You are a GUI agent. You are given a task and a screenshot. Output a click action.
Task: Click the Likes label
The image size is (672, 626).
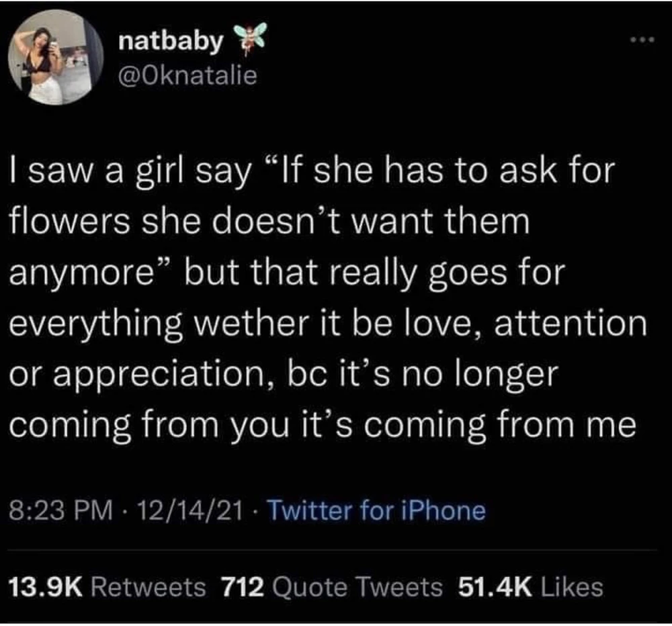tap(572, 587)
